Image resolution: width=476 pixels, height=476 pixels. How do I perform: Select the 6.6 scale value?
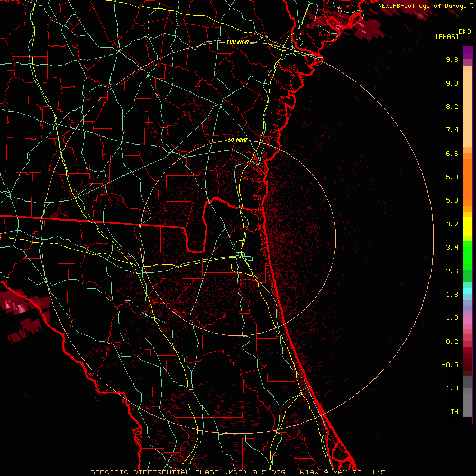click(452, 153)
